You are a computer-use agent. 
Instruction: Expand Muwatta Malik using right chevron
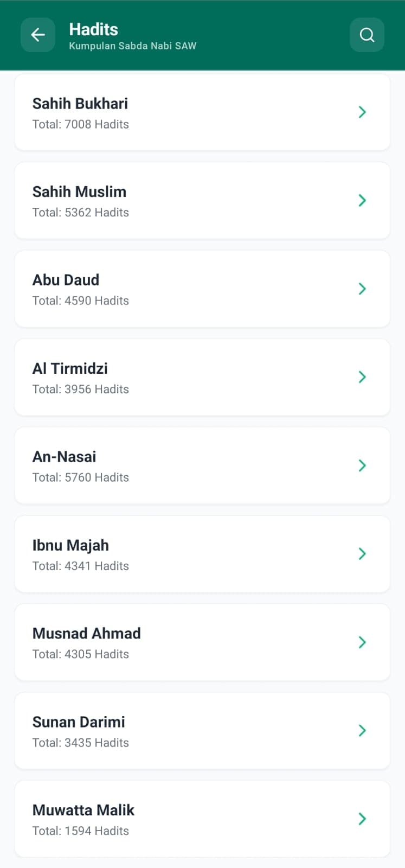pyautogui.click(x=362, y=819)
